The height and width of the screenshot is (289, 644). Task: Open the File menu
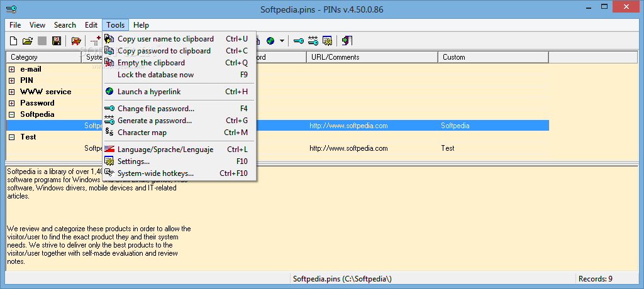(15, 25)
